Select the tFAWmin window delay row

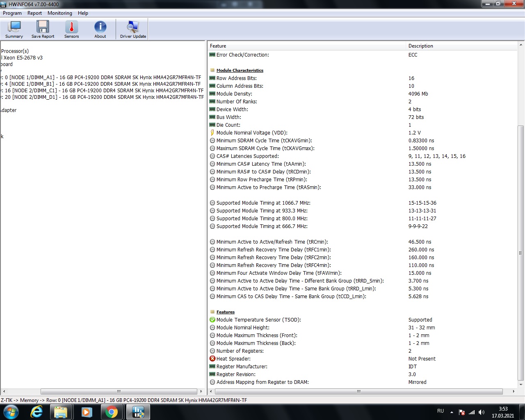tap(363, 273)
